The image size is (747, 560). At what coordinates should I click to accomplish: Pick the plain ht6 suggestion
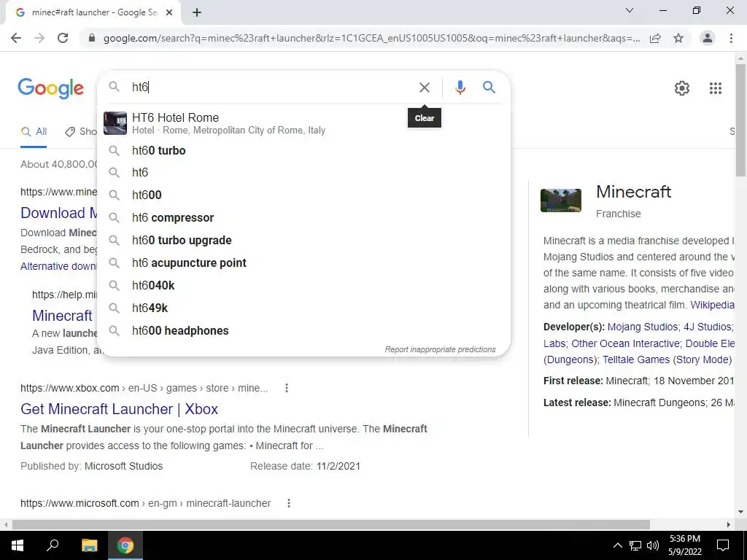click(303, 172)
